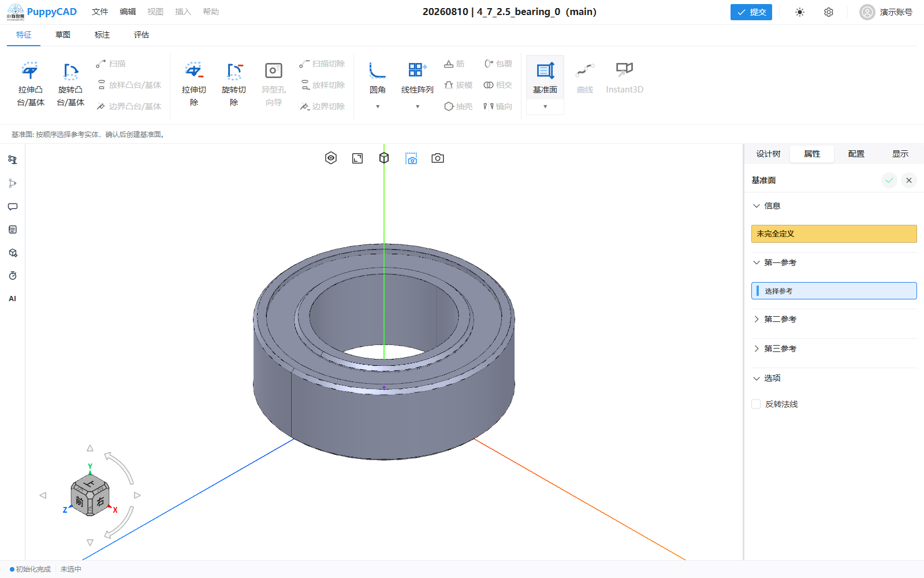
Task: Click the 曲线 curve tool
Action: (x=585, y=78)
